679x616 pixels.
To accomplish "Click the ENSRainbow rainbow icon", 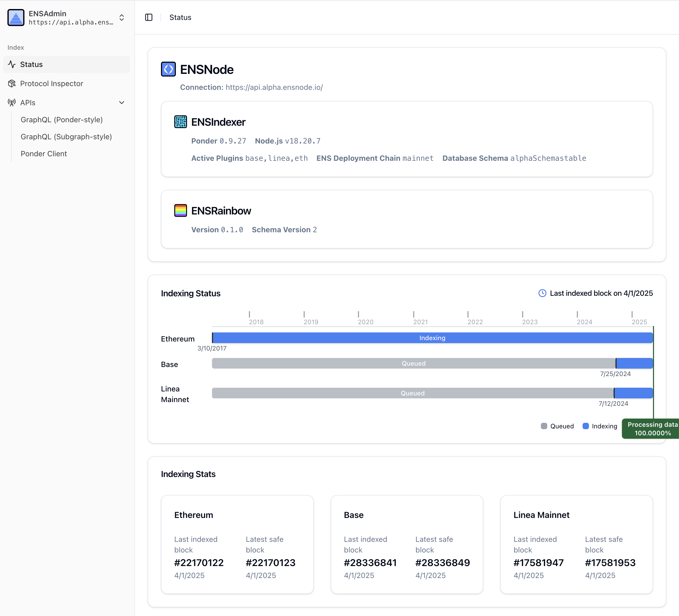I will [181, 211].
